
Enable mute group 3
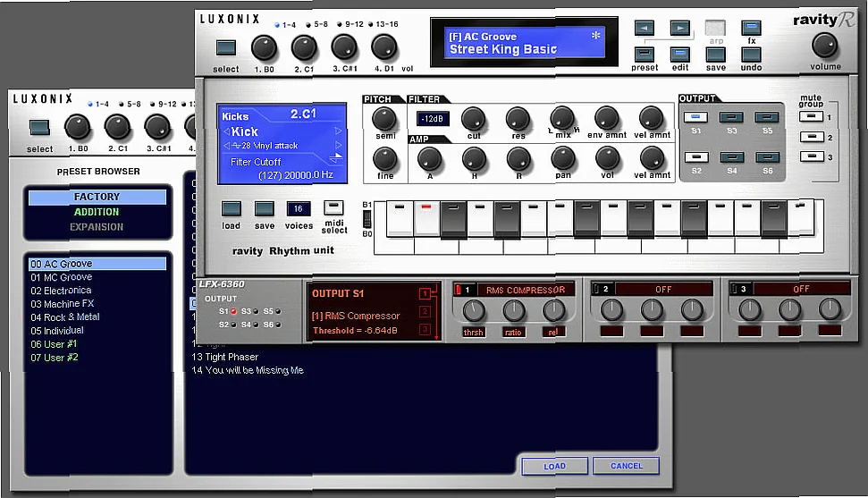(811, 156)
